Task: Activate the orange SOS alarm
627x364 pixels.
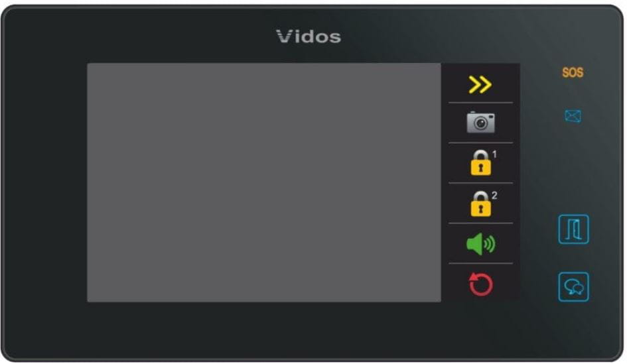Action: pyautogui.click(x=573, y=72)
